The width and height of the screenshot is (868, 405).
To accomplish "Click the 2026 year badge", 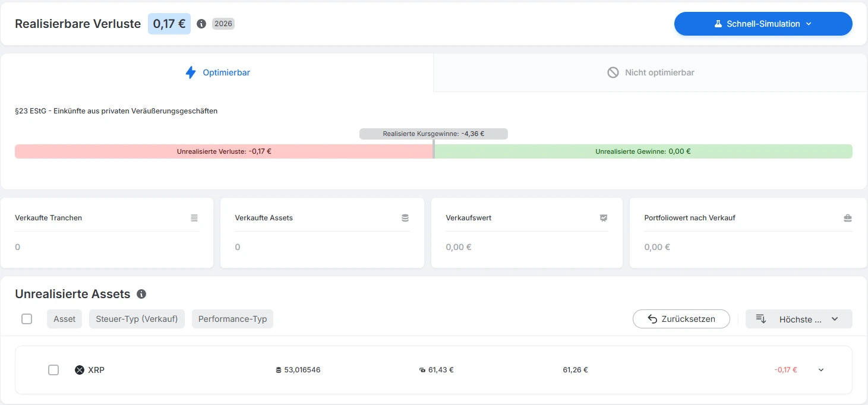I will (x=223, y=24).
